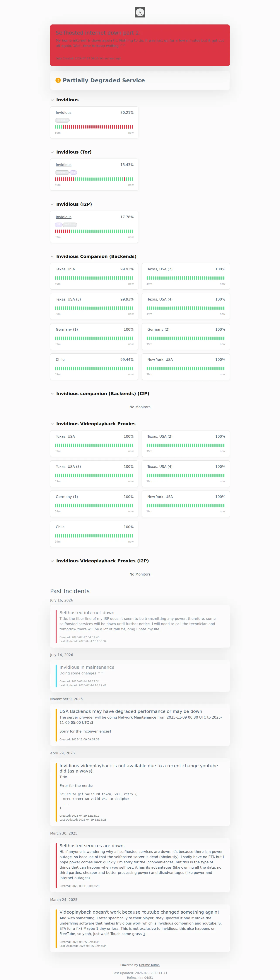This screenshot has height=980, width=280.
Task: Open the Invidious link under I2P group
Action: pyautogui.click(x=63, y=217)
